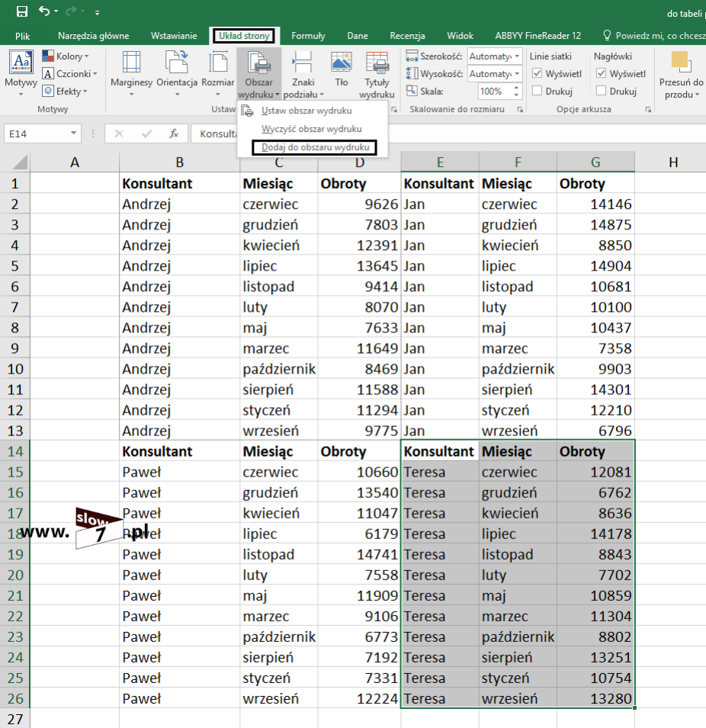
Task: Switch to the Wstawianie tab
Action: (174, 36)
